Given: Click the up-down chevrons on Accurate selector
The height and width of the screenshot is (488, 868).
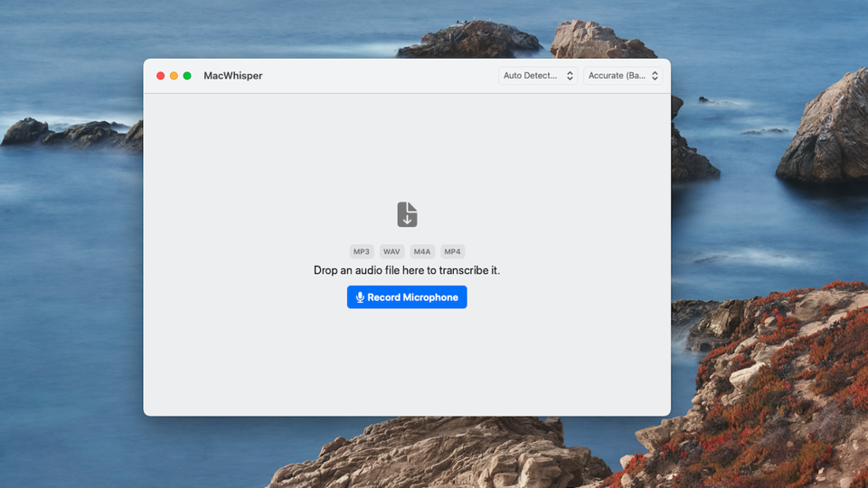Looking at the screenshot, I should (655, 76).
